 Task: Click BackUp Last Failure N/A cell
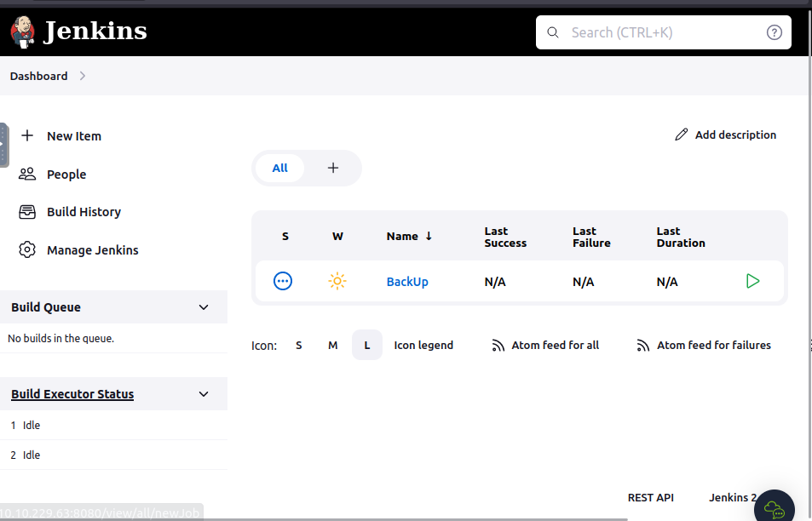(x=583, y=282)
